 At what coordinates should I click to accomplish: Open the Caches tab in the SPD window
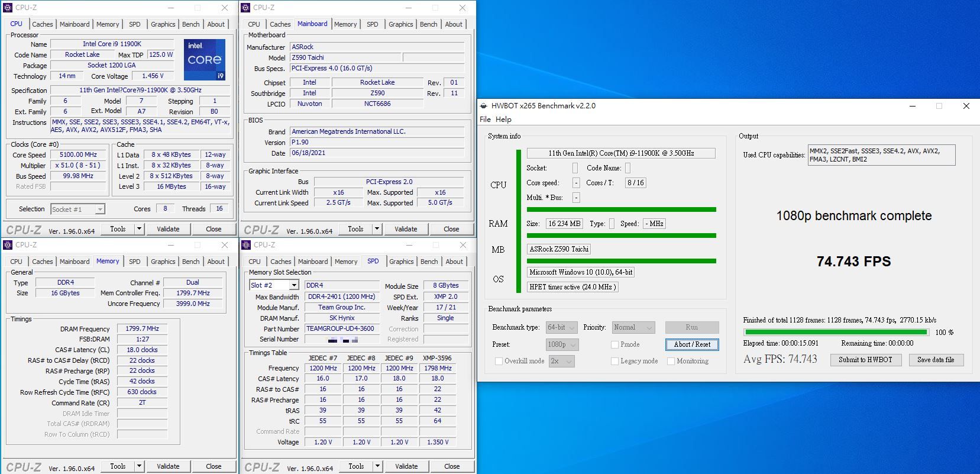tap(281, 262)
